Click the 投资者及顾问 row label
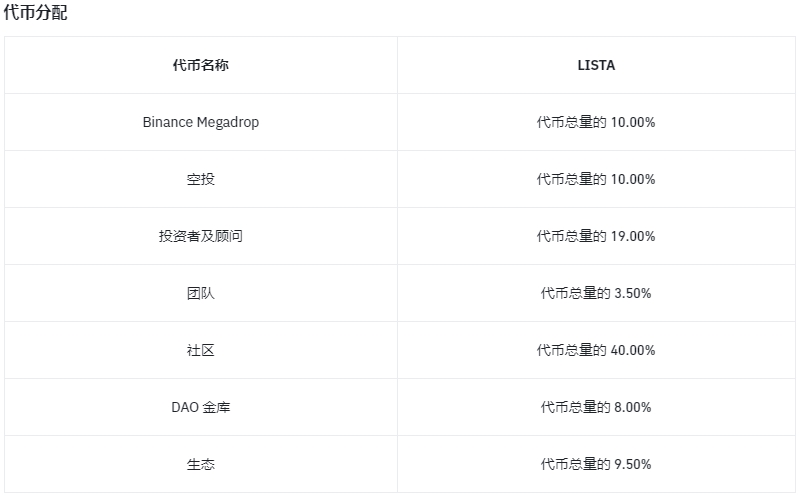The width and height of the screenshot is (799, 498). [200, 236]
